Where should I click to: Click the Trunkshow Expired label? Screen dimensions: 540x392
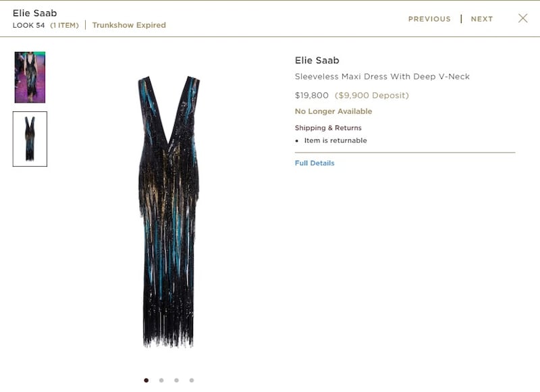click(129, 25)
